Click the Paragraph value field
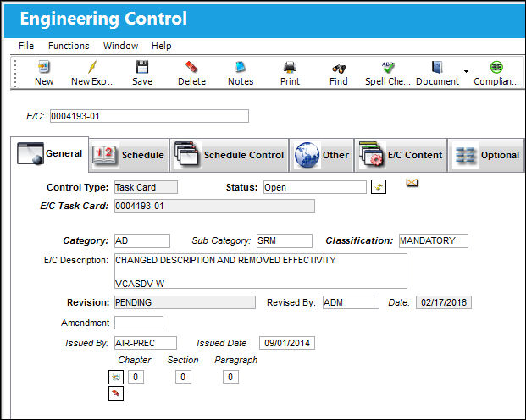 click(230, 377)
